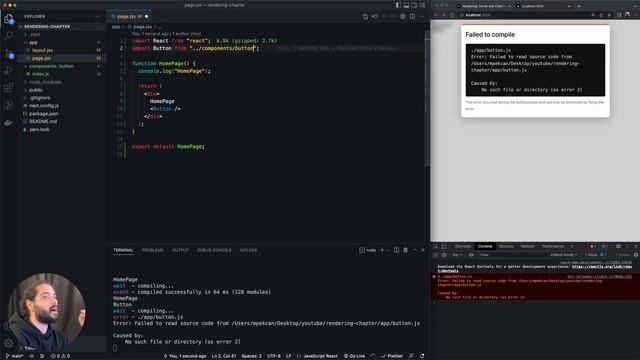Switch to the PROBLEMS panel tab

tap(153, 250)
